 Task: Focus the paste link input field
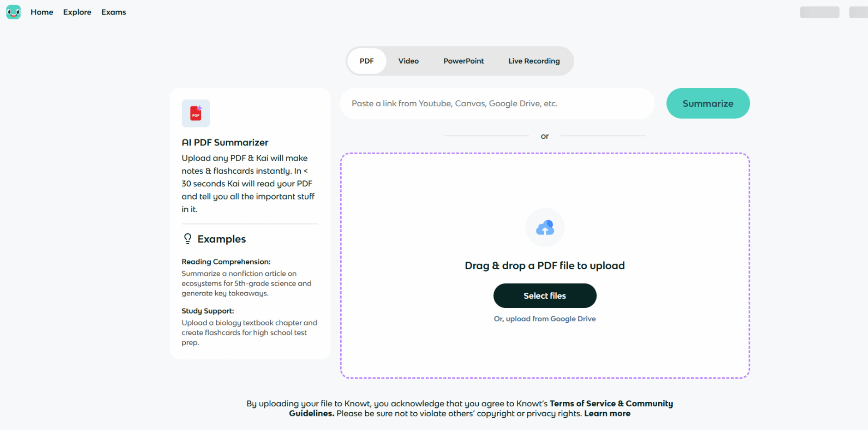pos(497,104)
